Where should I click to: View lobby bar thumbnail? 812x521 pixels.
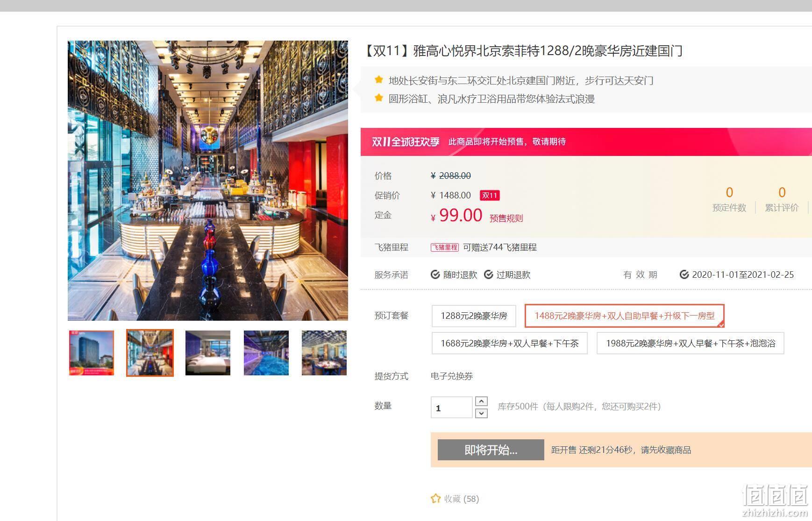[150, 353]
